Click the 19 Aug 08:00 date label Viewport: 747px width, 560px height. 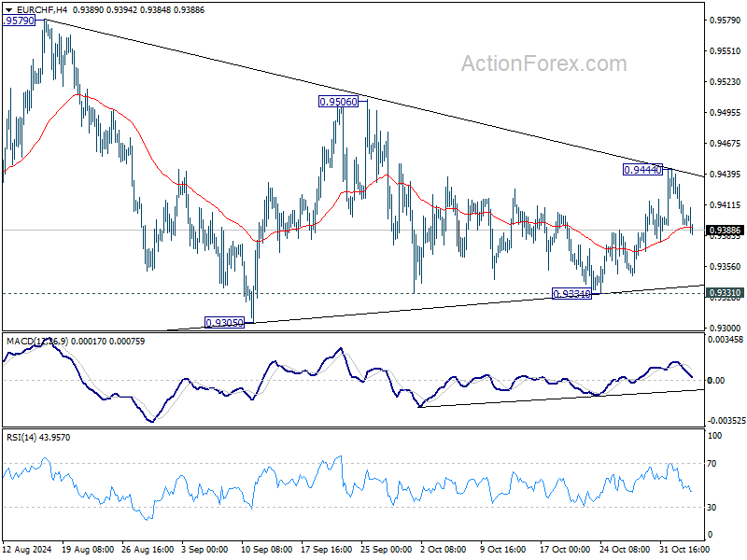[x=88, y=550]
